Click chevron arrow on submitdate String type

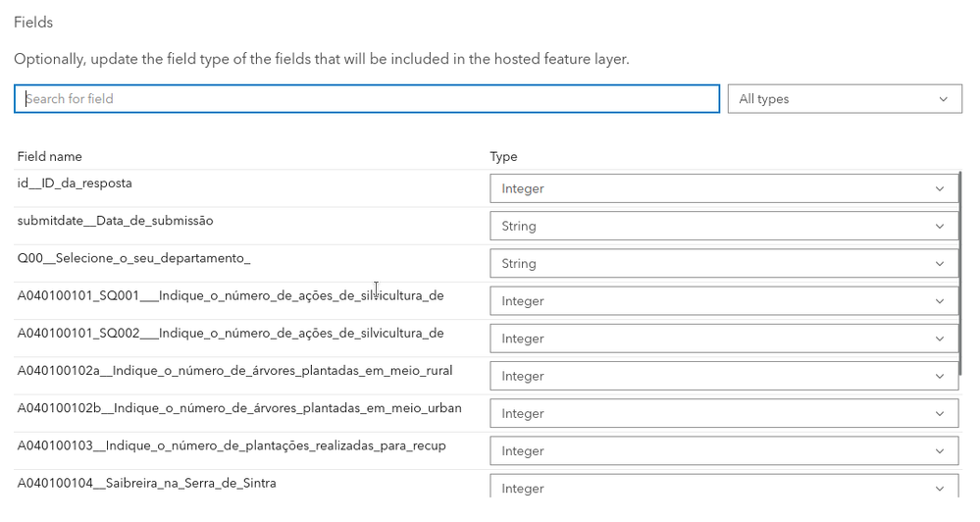(940, 227)
